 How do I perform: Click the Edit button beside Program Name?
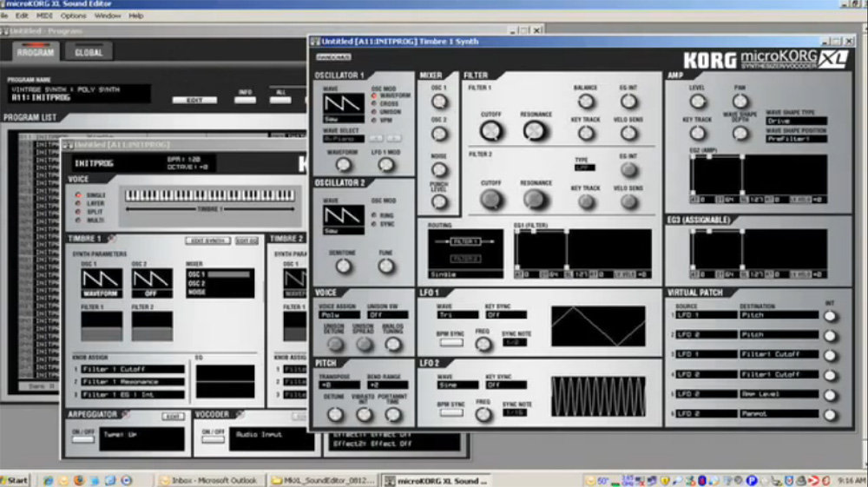tap(194, 100)
